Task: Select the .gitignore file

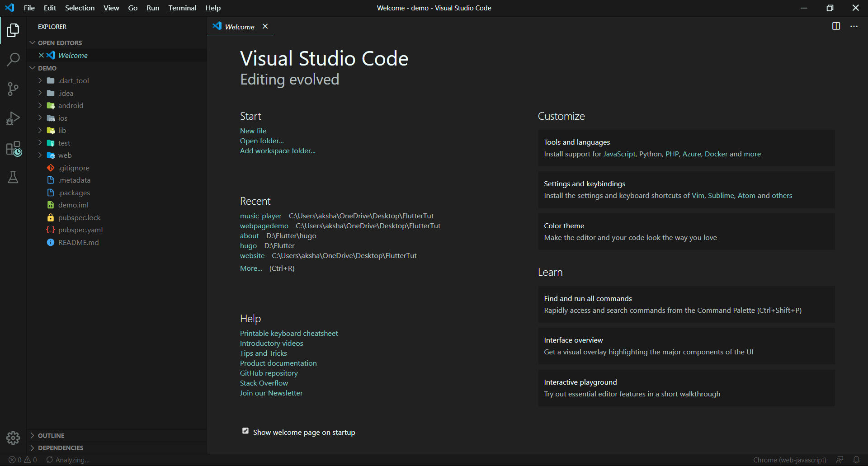Action: (x=117, y=168)
